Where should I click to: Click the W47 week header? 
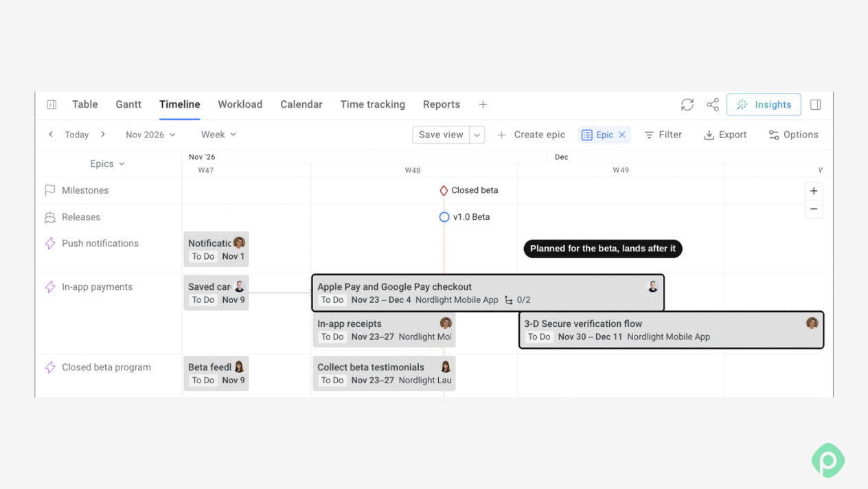[206, 170]
